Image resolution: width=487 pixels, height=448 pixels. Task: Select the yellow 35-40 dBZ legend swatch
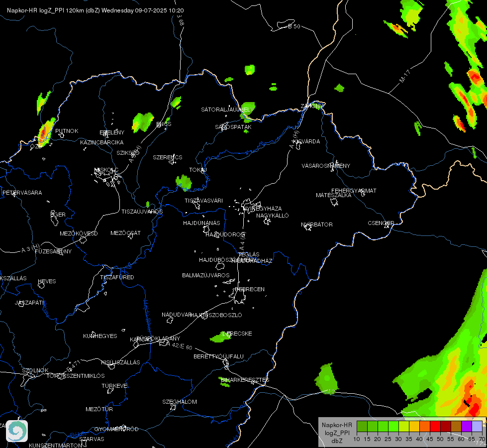[x=414, y=426]
